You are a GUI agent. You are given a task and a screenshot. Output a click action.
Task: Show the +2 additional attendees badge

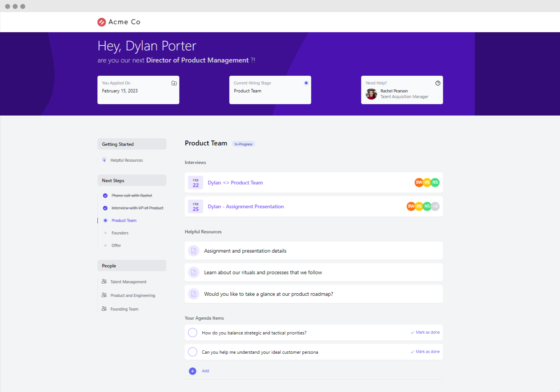pos(435,206)
